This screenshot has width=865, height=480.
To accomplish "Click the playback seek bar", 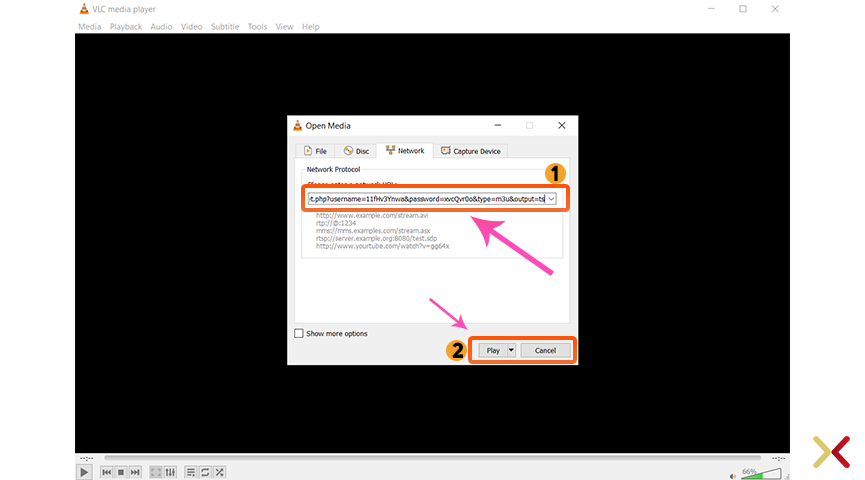I will [x=432, y=458].
